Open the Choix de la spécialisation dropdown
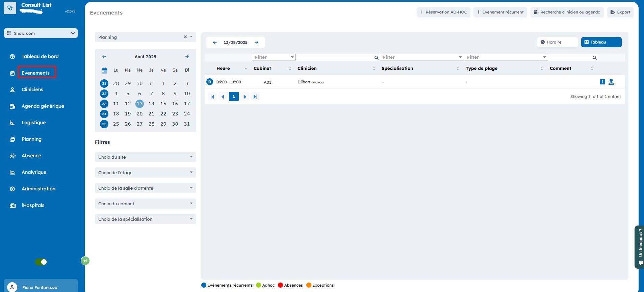644x292 pixels. 145,219
